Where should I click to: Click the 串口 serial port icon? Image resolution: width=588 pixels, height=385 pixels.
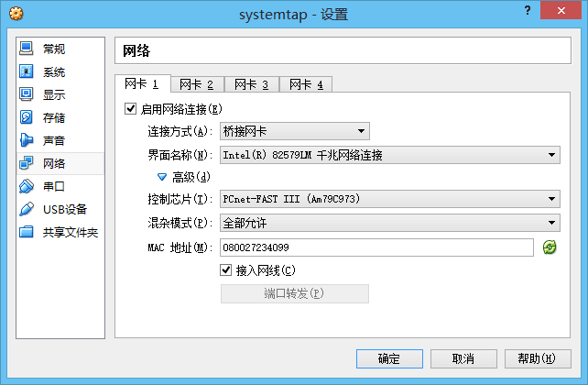(27, 186)
